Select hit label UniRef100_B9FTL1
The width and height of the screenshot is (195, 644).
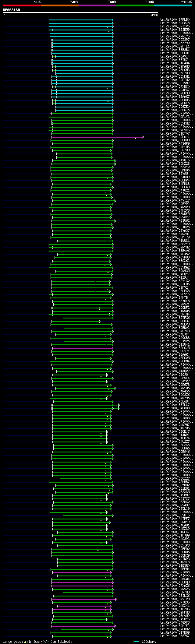pyautogui.click(x=175, y=47)
